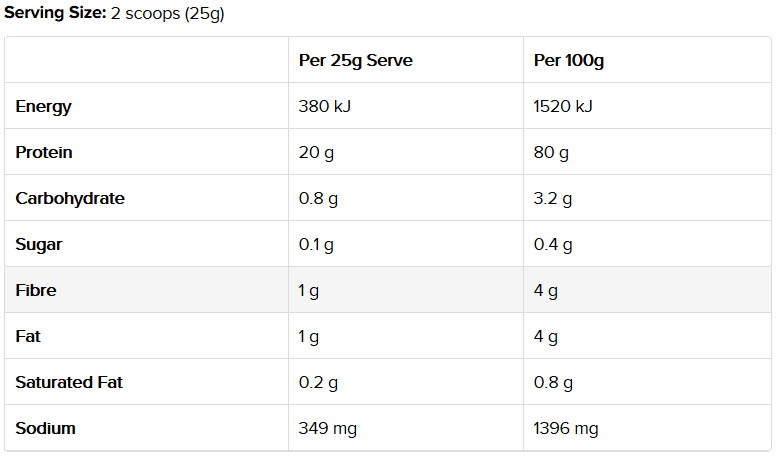Click the highlighted Fibre row label
Image resolution: width=783 pixels, height=458 pixels.
click(36, 290)
